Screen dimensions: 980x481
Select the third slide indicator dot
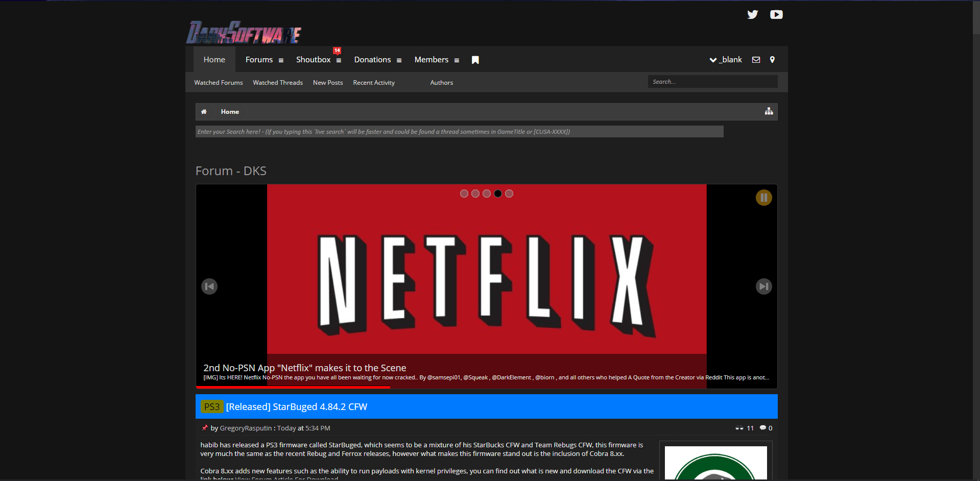487,194
